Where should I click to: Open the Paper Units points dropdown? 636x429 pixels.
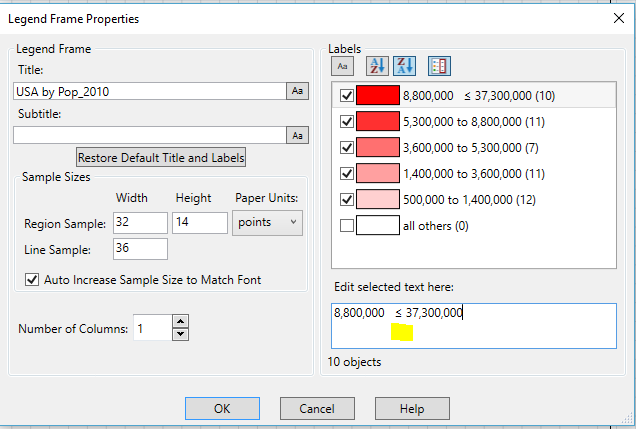point(266,222)
